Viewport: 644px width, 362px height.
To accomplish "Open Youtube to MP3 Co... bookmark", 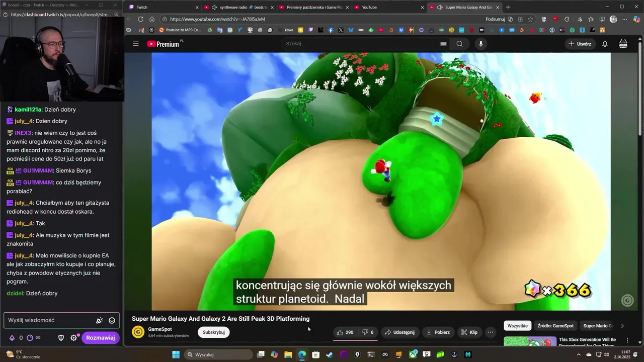I will coord(179,30).
